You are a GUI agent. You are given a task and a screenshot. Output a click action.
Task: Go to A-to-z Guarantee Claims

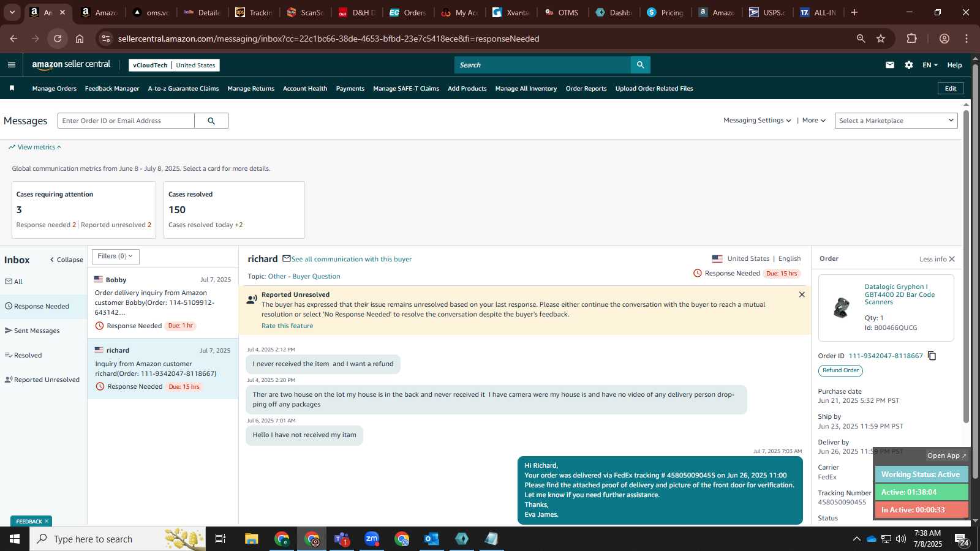(183, 89)
